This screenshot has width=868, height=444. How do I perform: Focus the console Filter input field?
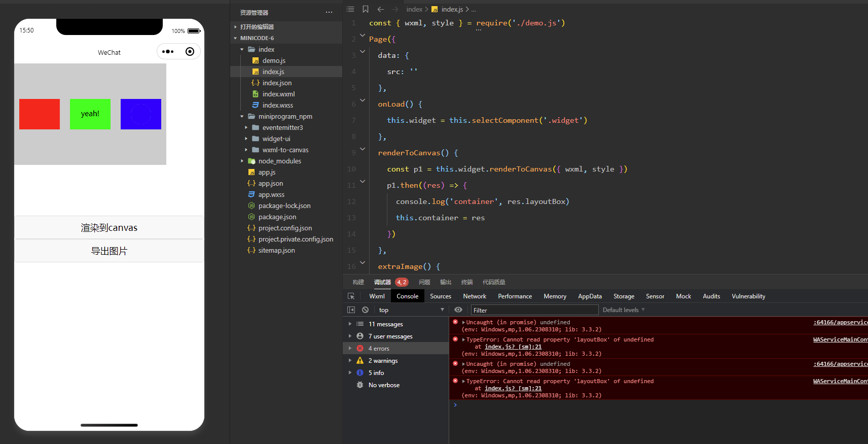pyautogui.click(x=534, y=310)
